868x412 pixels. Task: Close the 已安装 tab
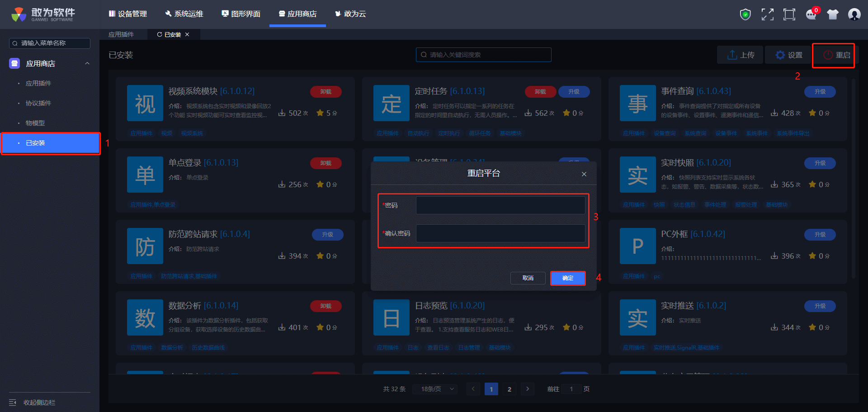click(x=187, y=34)
